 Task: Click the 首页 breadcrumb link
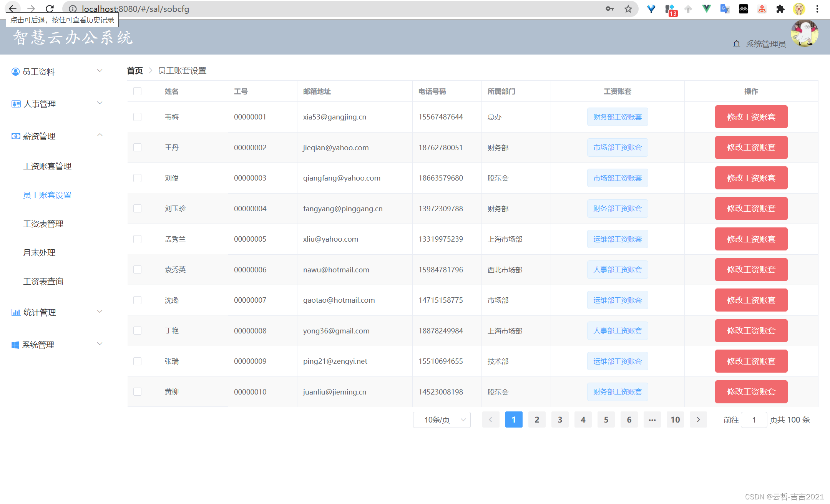[134, 71]
